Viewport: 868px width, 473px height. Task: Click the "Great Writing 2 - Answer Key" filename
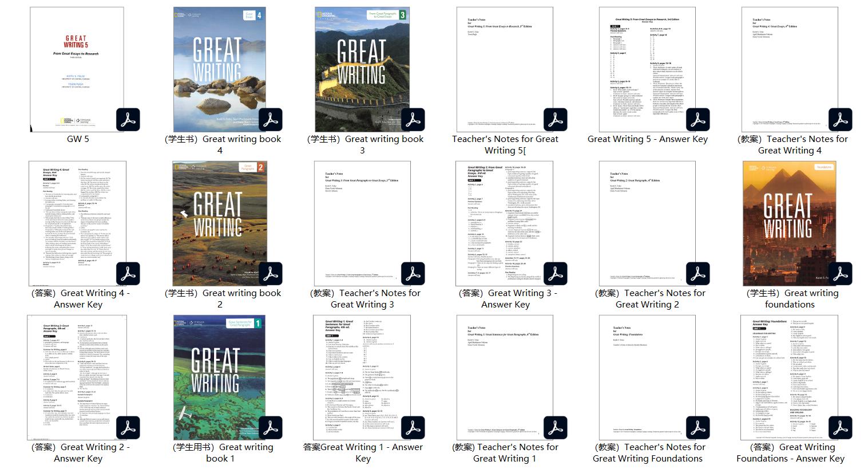78,452
